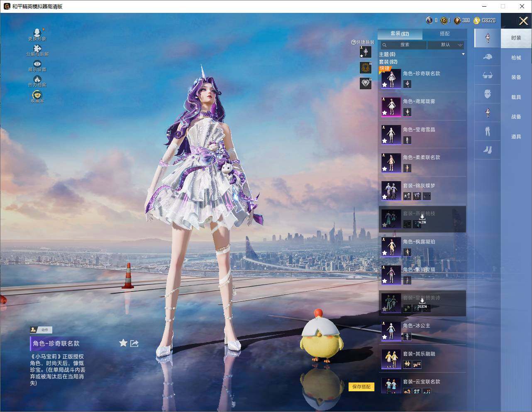This screenshot has width=532, height=412.
Task: Click the 动作 action tag icon
Action: pos(33,330)
